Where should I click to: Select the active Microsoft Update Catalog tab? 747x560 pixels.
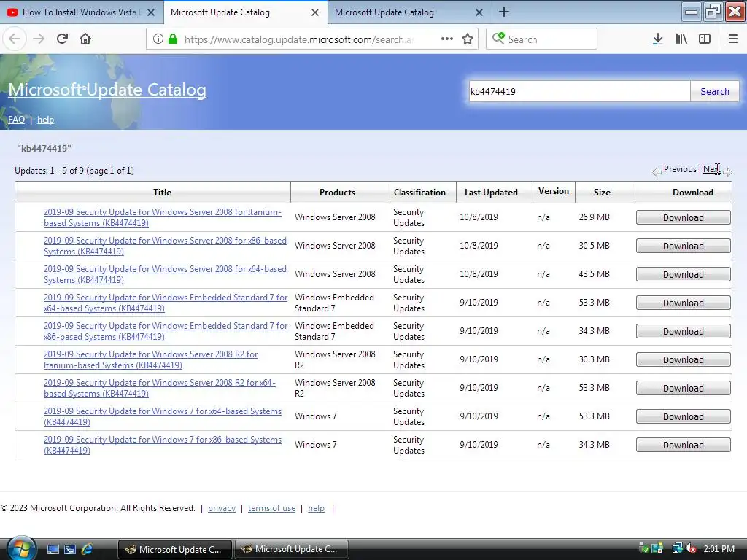[246, 12]
